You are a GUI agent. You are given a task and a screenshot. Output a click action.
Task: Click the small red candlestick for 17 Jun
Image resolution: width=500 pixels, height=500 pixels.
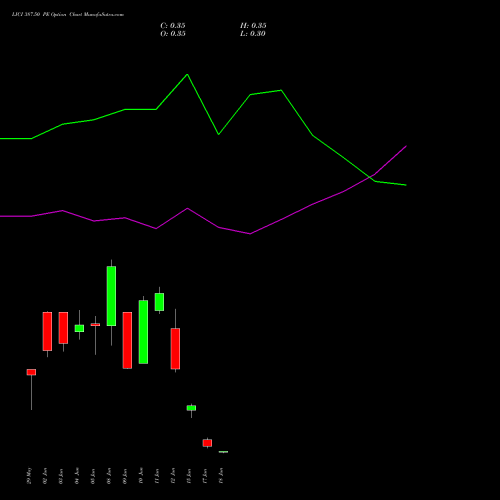[x=207, y=443]
